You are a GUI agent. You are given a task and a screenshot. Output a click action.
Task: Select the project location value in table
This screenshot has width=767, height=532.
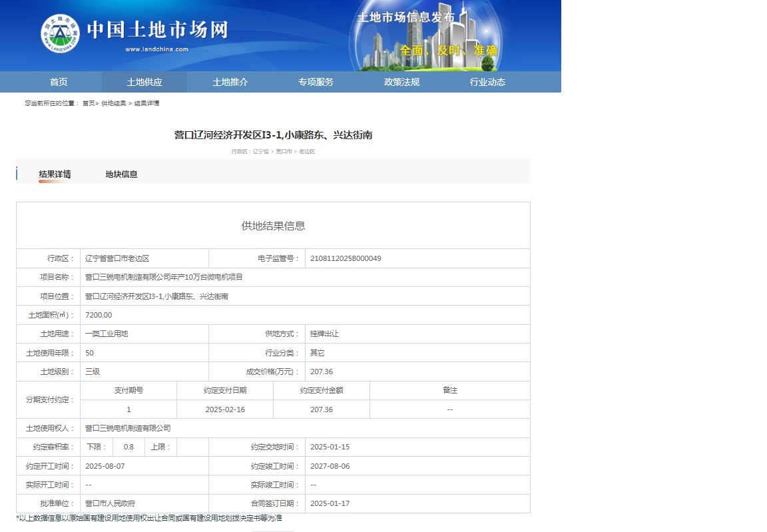pos(156,296)
